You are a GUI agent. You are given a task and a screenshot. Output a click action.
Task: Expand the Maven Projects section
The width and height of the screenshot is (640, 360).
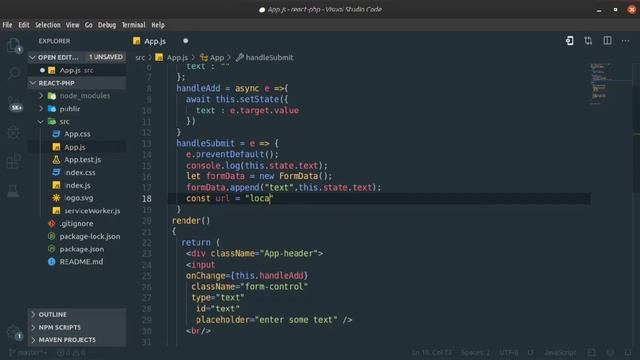[x=77, y=340]
